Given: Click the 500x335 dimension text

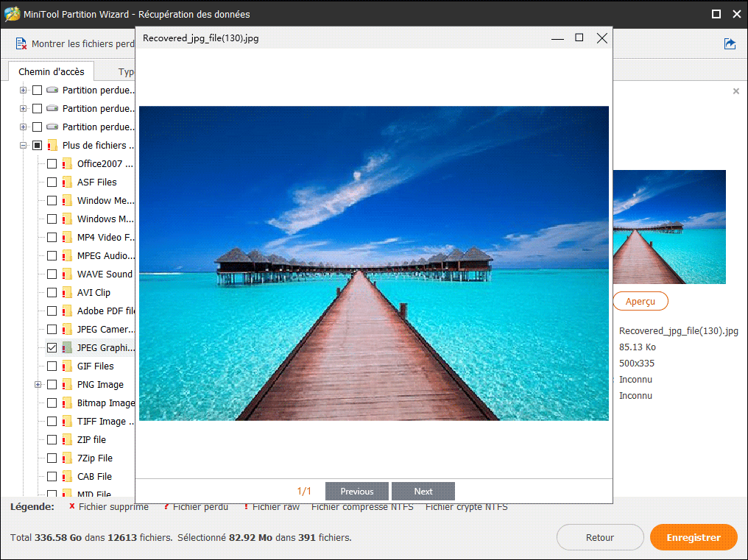Looking at the screenshot, I should pyautogui.click(x=637, y=364).
